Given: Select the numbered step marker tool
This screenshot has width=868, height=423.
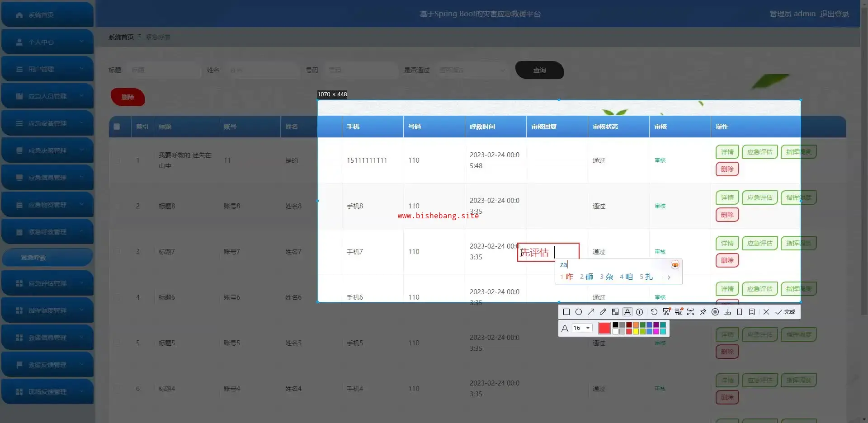Looking at the screenshot, I should click(x=640, y=312).
